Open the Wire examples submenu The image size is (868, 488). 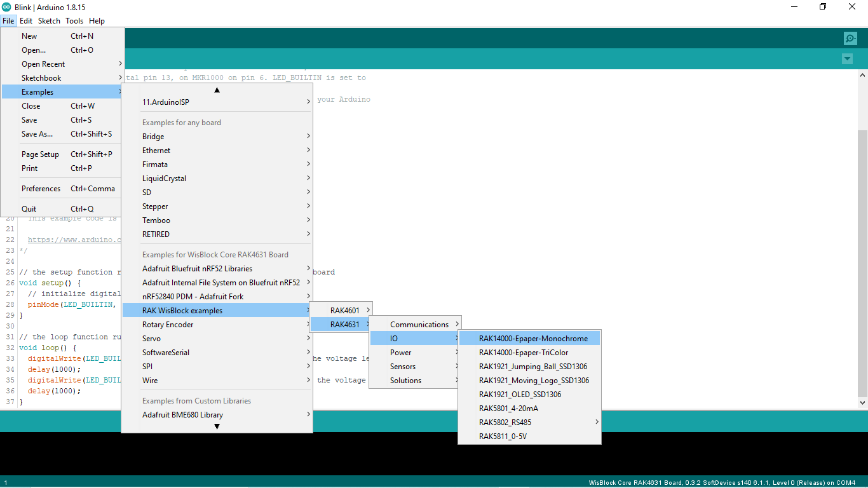pyautogui.click(x=217, y=381)
